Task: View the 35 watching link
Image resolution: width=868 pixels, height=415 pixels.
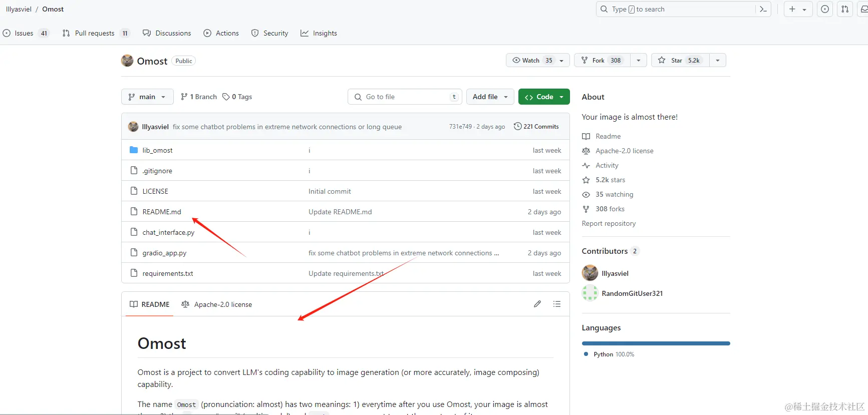Action: [608, 194]
